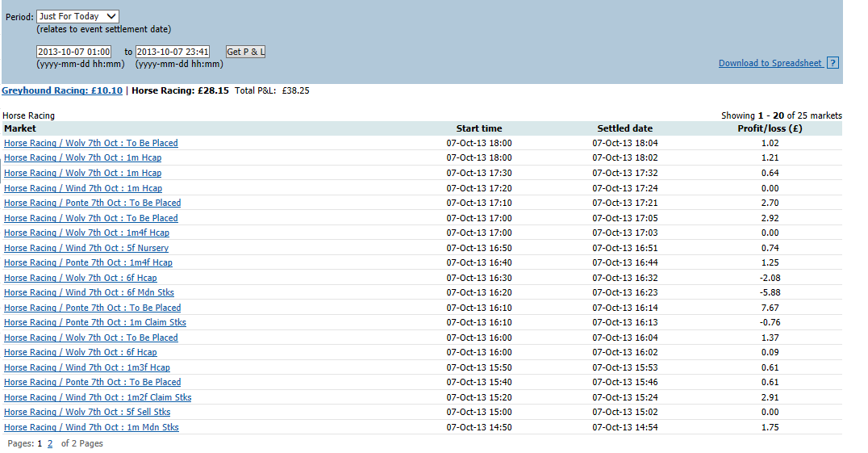Open Wolv 6f Hcap market starting 16:00
Viewport: 868px width, 453px height.
click(x=81, y=352)
